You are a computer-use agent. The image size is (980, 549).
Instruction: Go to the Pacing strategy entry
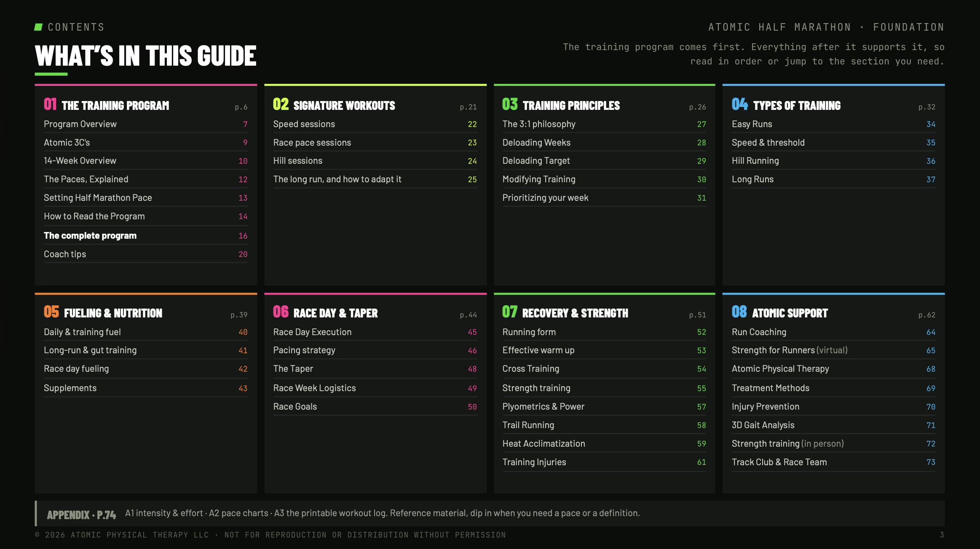click(375, 350)
